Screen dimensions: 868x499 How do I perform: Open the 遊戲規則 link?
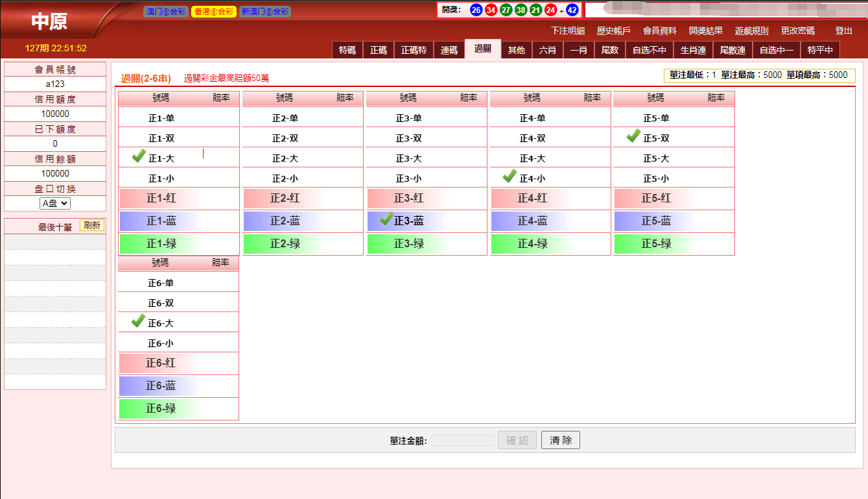pyautogui.click(x=751, y=30)
